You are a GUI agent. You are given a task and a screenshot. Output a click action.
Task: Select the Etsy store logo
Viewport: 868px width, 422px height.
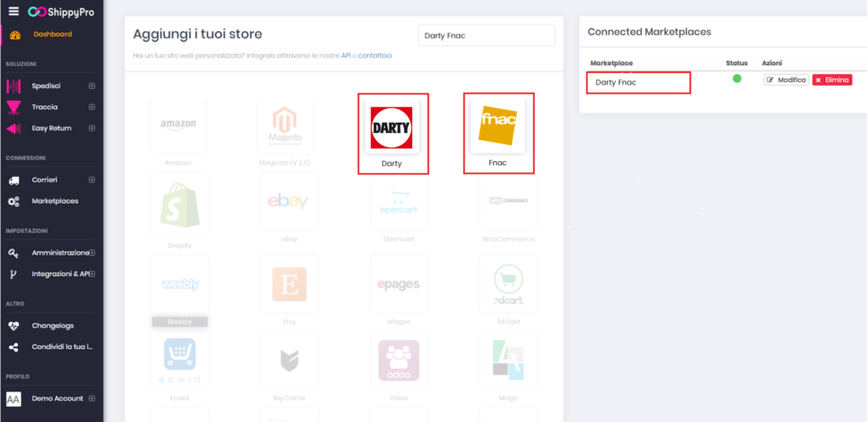289,284
